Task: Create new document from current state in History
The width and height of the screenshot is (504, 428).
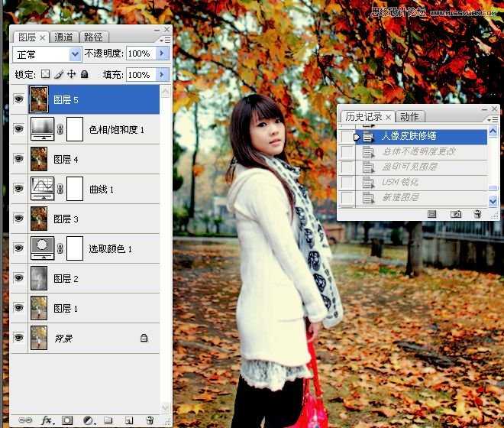Action: click(x=431, y=214)
